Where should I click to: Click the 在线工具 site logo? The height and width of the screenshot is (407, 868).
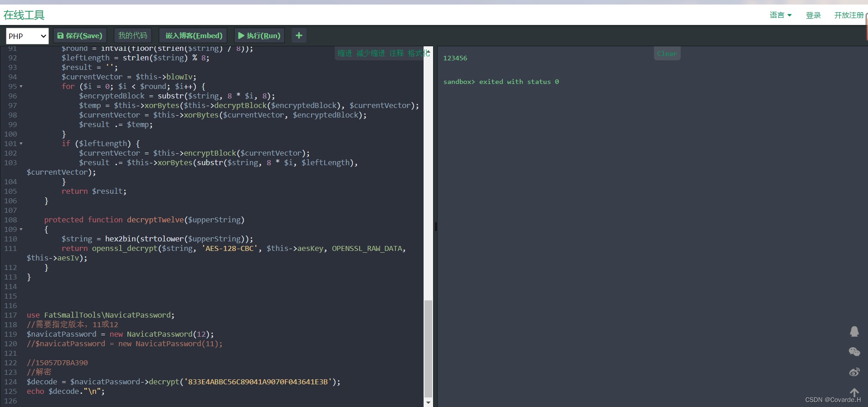click(x=24, y=15)
